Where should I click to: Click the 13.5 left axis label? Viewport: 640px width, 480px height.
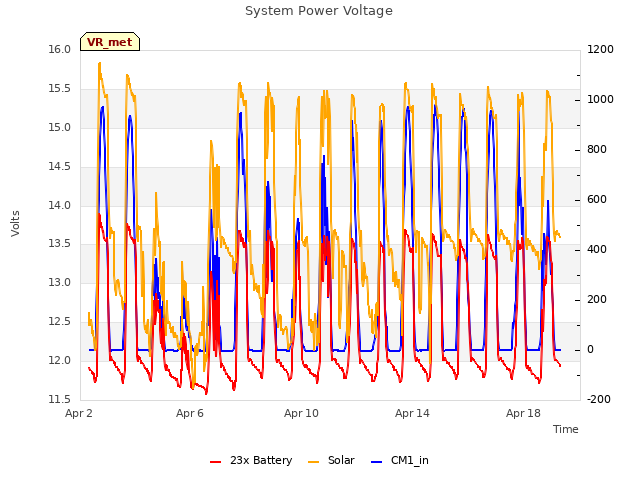pyautogui.click(x=60, y=243)
